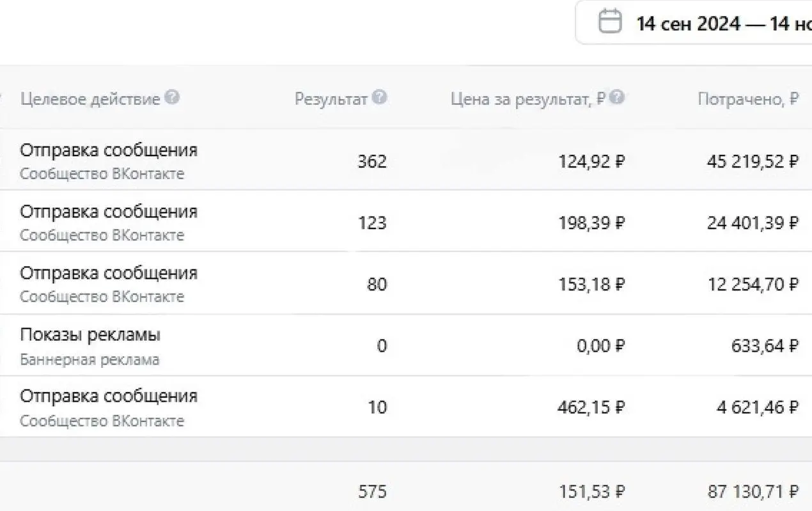Select row with spend 24 401,39 ₽
The image size is (812, 511).
pyautogui.click(x=406, y=221)
